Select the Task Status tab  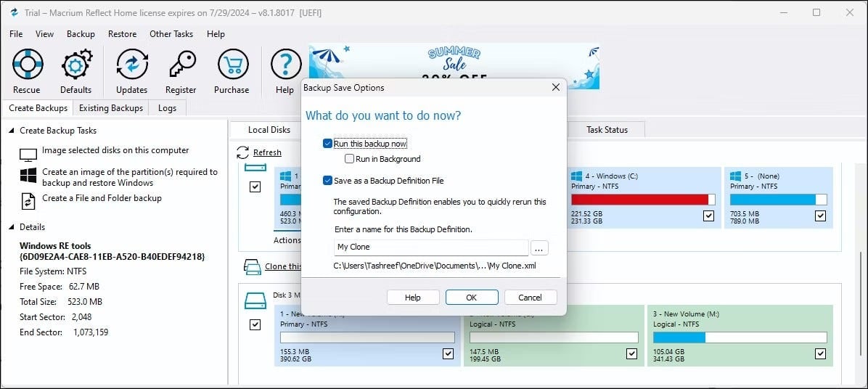pyautogui.click(x=607, y=129)
